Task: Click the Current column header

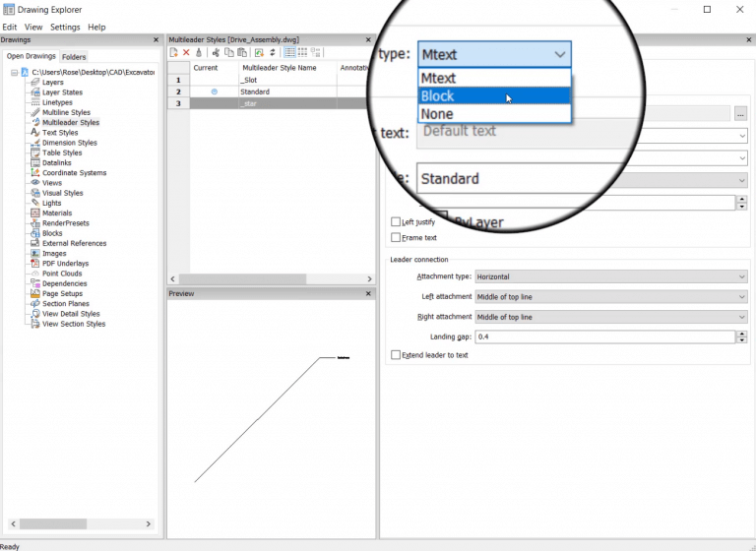Action: [214, 68]
